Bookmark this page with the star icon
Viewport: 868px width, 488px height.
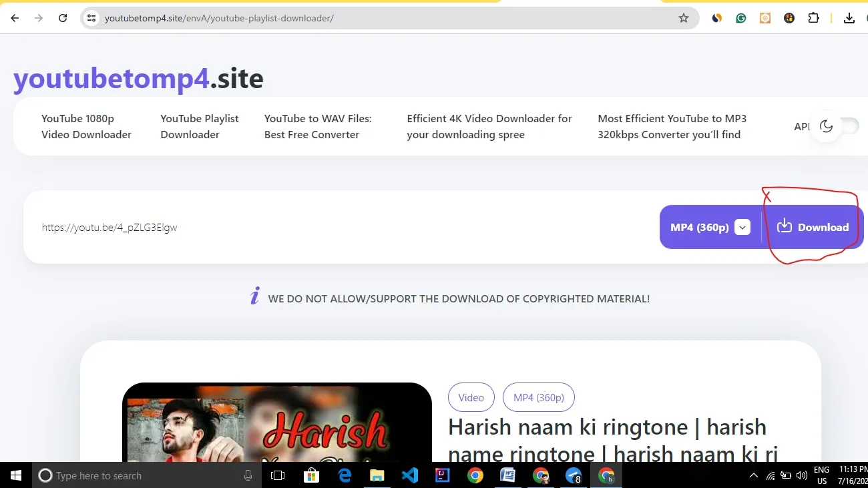[x=683, y=18]
